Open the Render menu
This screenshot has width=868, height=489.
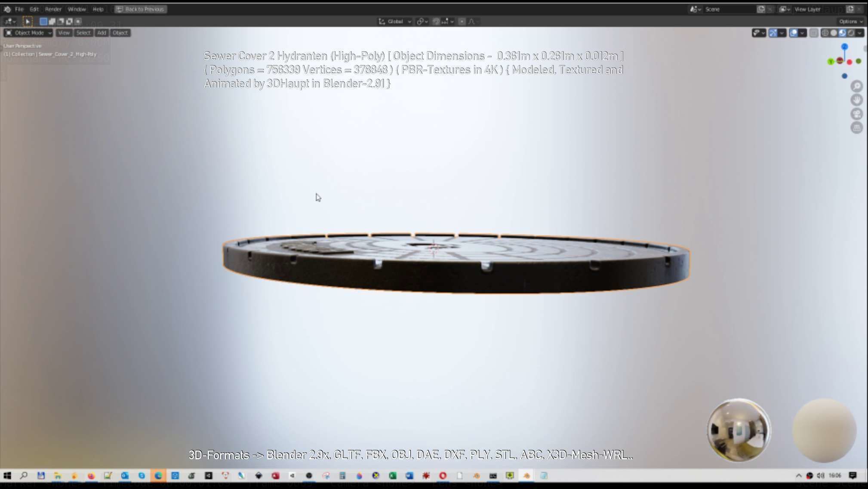coord(53,9)
